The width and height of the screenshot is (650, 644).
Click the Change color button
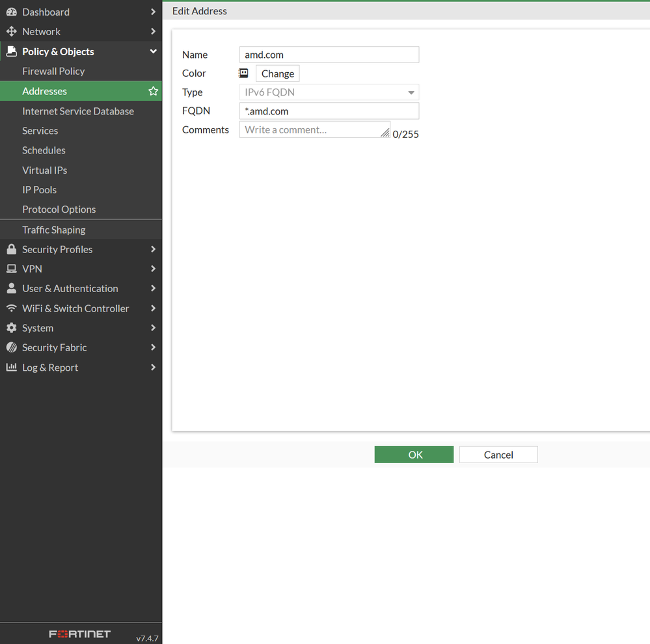[277, 74]
